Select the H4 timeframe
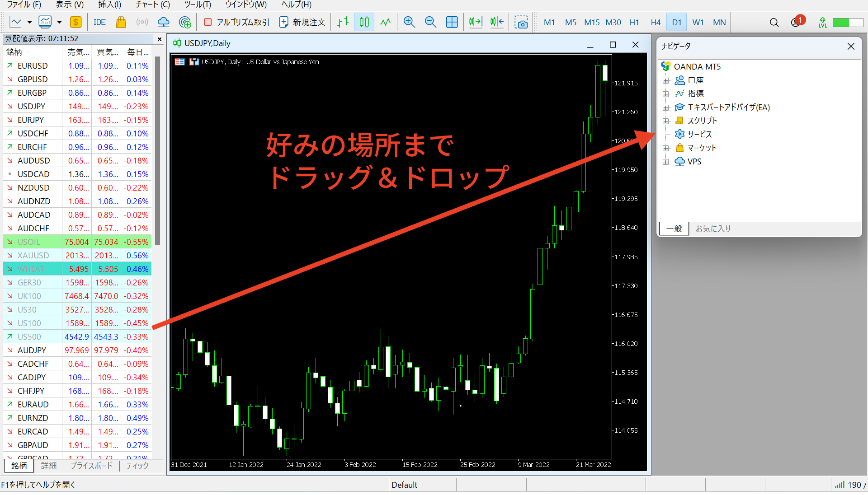 pyautogui.click(x=656, y=22)
